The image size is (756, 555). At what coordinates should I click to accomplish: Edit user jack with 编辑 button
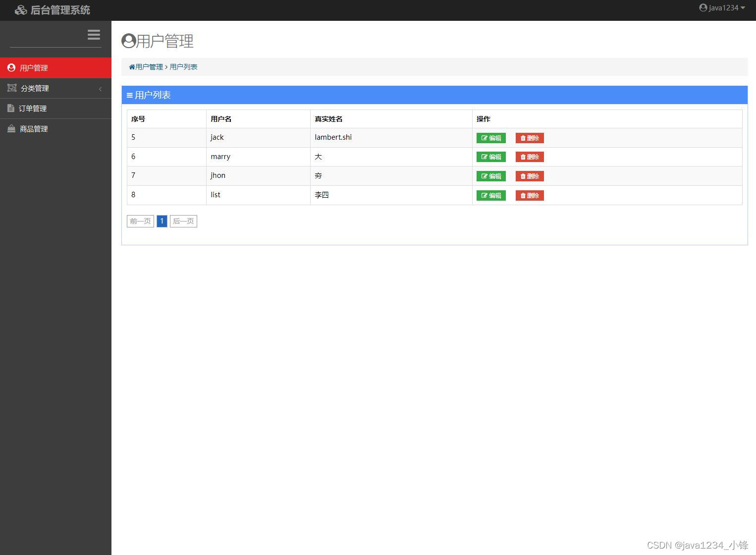[491, 138]
